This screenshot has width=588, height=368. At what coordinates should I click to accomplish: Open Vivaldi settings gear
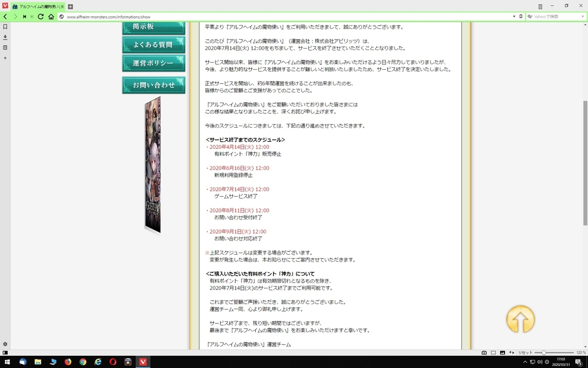(5, 344)
